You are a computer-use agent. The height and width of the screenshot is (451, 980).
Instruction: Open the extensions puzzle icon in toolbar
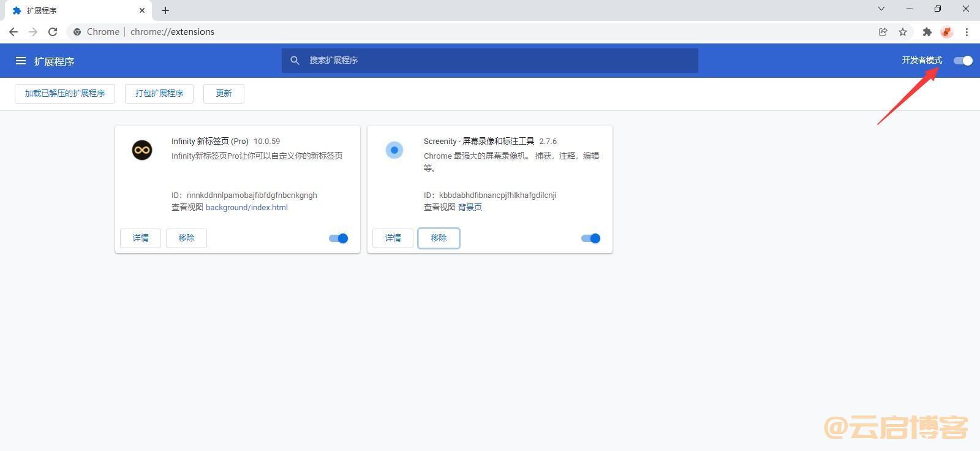click(927, 32)
